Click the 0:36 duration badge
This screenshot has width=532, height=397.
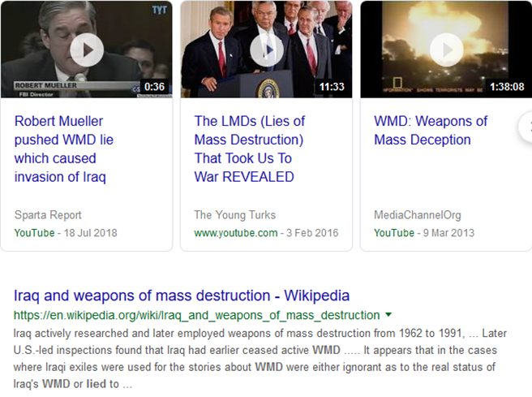coord(154,87)
